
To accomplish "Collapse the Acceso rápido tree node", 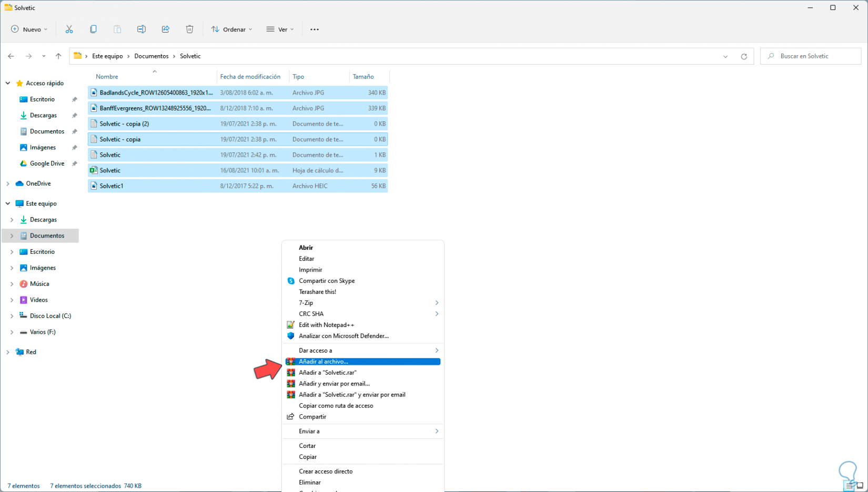I will pyautogui.click(x=8, y=83).
